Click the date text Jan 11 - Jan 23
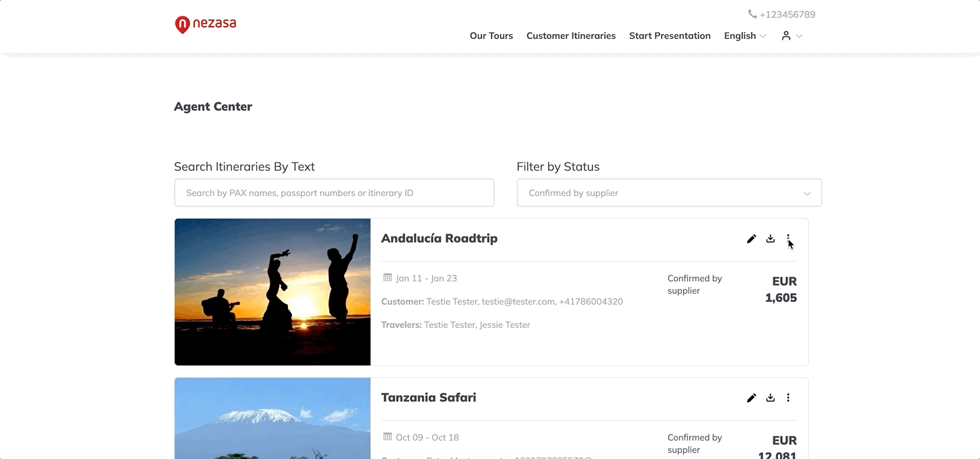 tap(427, 278)
